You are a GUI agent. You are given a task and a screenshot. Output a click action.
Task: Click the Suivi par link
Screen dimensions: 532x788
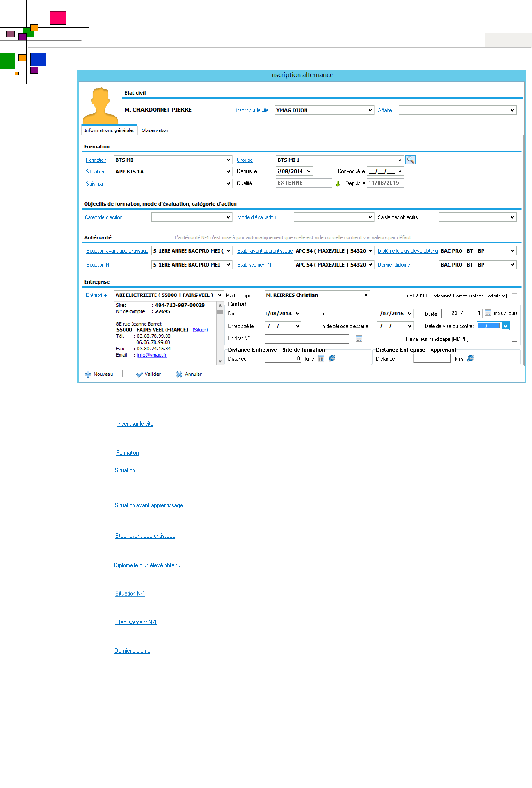click(x=95, y=184)
